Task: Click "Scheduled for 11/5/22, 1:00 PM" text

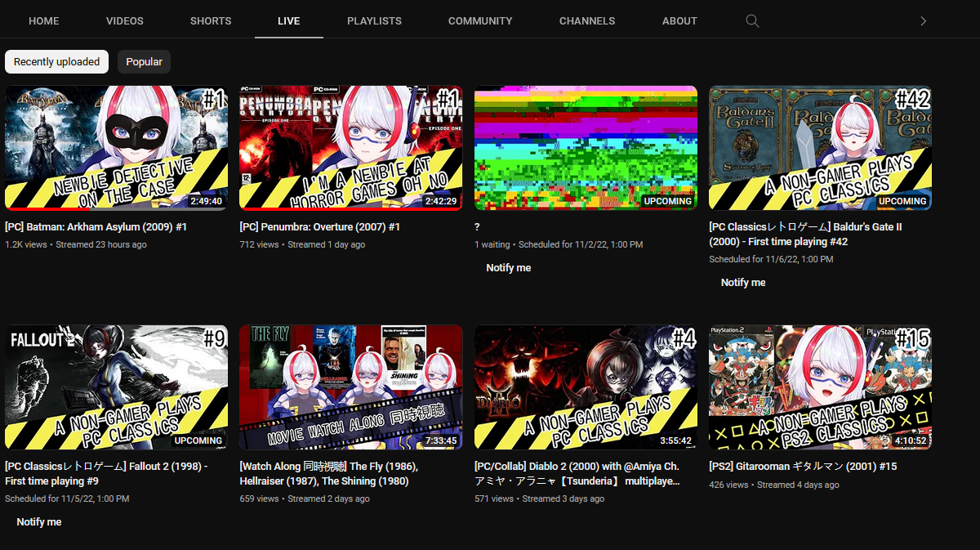Action: point(67,499)
